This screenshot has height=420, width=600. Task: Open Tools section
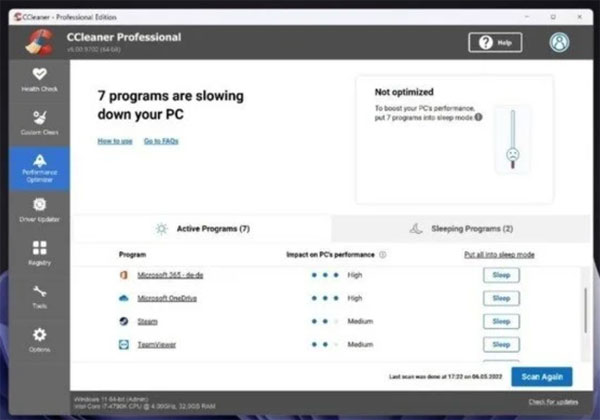point(39,296)
